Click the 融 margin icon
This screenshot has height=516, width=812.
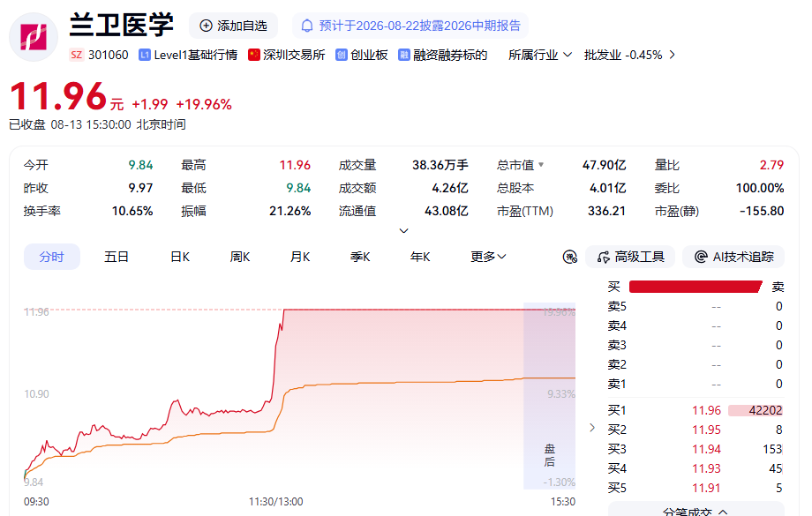pos(404,55)
